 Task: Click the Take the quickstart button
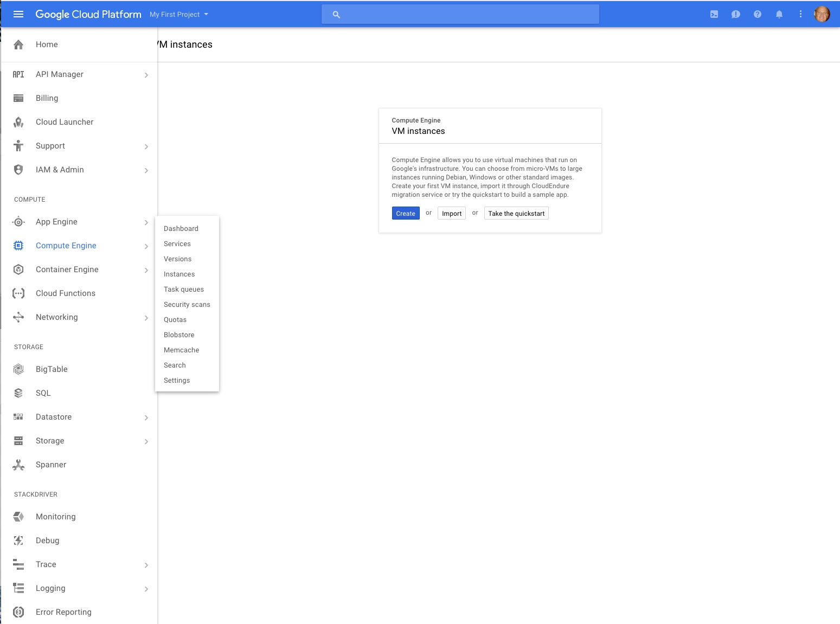(516, 214)
